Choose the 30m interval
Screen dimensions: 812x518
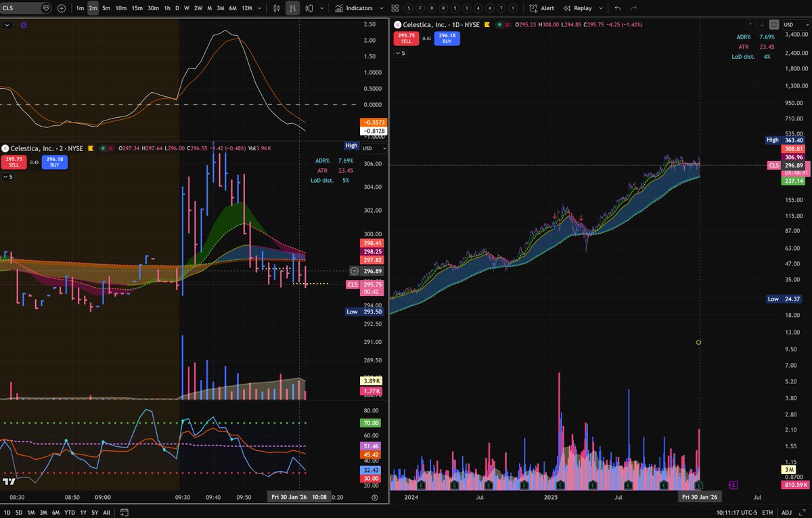[x=154, y=8]
